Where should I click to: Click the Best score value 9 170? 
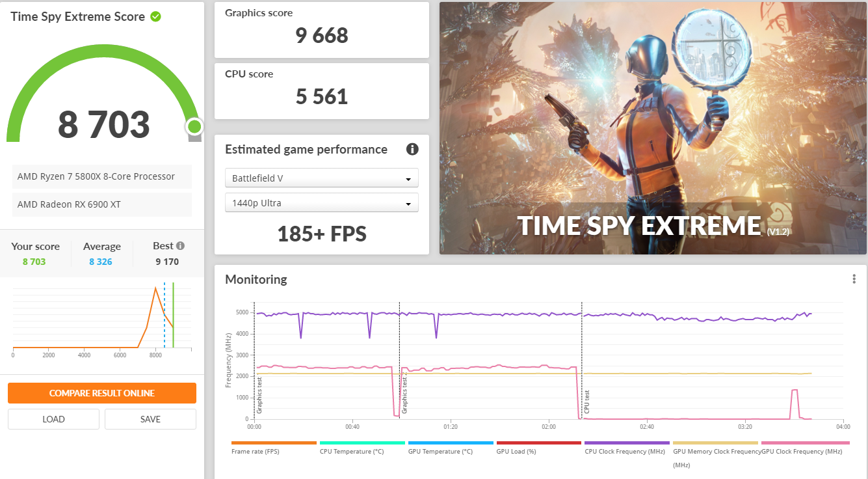coord(167,262)
